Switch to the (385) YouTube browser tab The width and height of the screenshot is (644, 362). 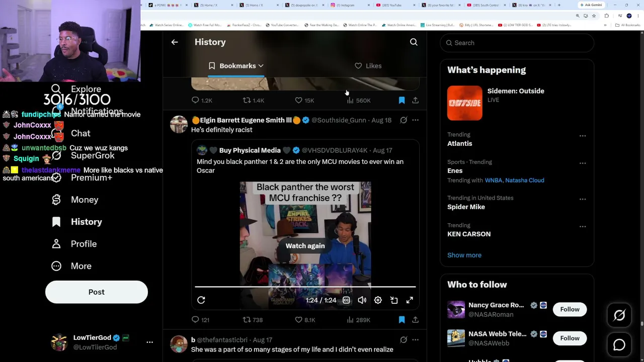[395, 5]
